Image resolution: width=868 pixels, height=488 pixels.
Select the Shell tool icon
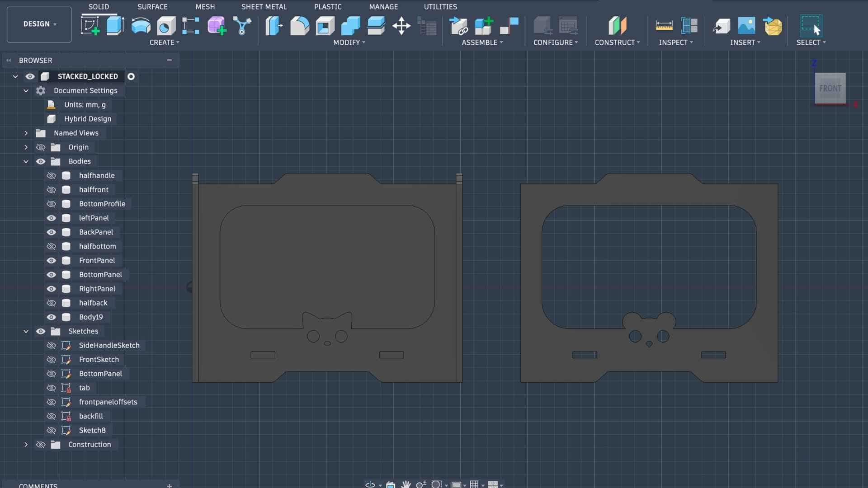(325, 25)
